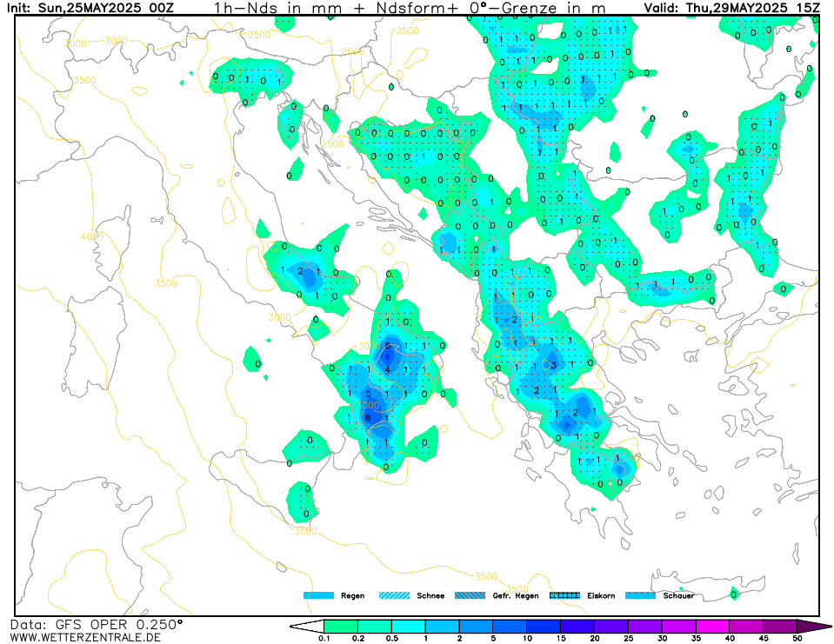Click the precipitation value '4' on the map
Image resolution: width=834 pixels, height=644 pixels.
387,370
